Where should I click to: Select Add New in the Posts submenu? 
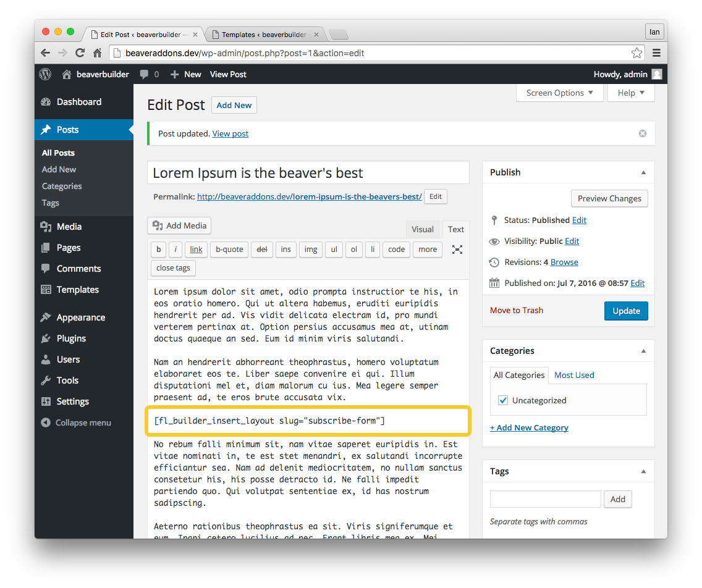[x=59, y=170]
